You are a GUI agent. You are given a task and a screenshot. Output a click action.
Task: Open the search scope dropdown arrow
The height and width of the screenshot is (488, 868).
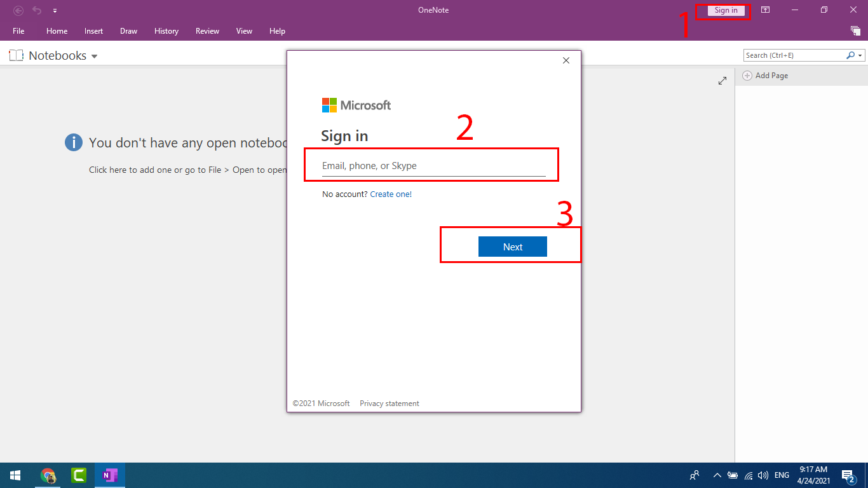[x=861, y=56]
